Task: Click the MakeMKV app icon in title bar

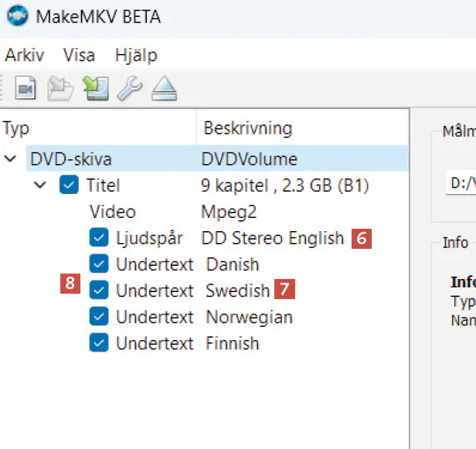Action: (15, 15)
